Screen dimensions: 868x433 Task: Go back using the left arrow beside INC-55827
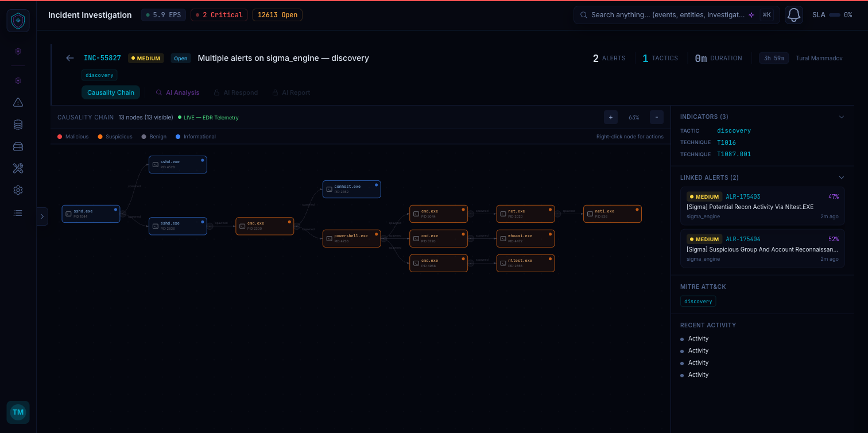tap(70, 58)
